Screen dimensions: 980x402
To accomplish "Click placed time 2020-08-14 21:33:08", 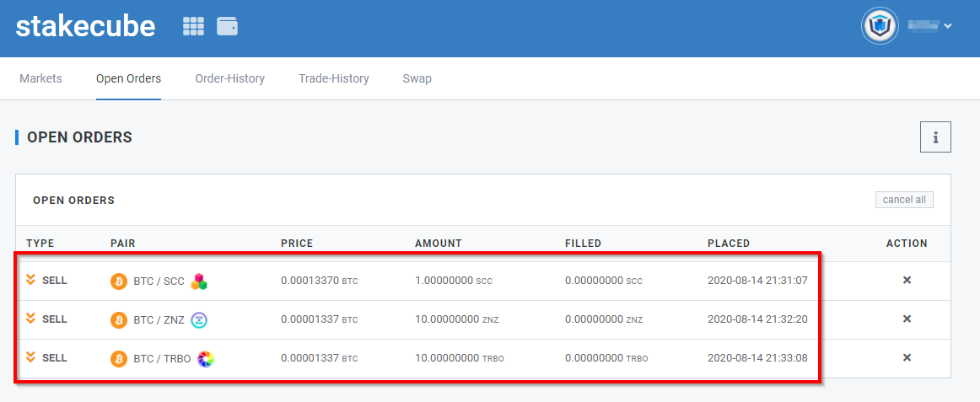I will tap(757, 358).
